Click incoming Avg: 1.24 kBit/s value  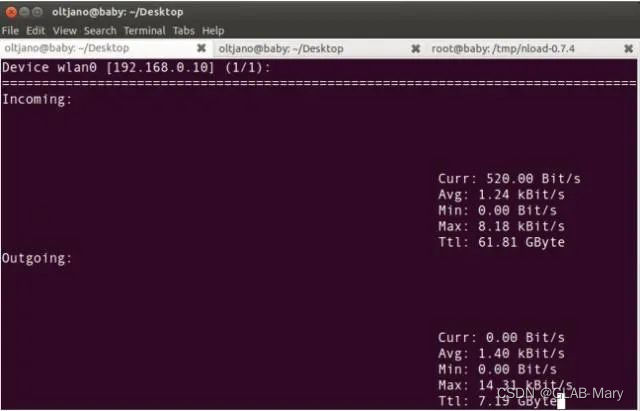(501, 194)
